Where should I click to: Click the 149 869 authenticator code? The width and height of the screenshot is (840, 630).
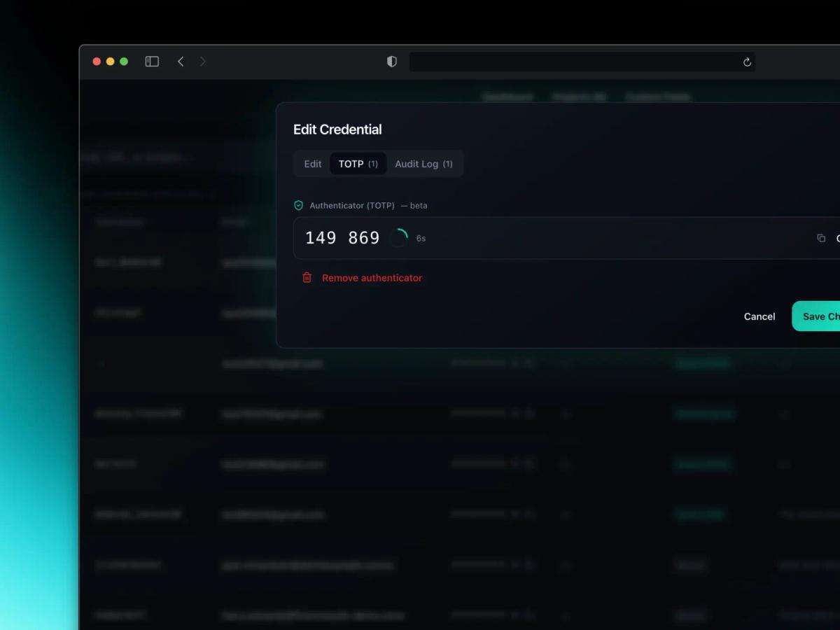tap(342, 238)
